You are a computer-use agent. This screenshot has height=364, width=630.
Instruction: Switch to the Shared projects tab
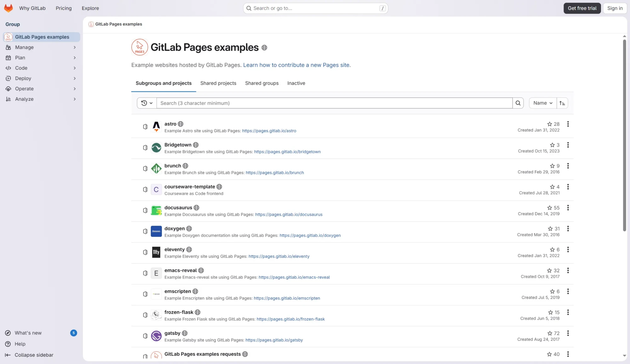(218, 83)
